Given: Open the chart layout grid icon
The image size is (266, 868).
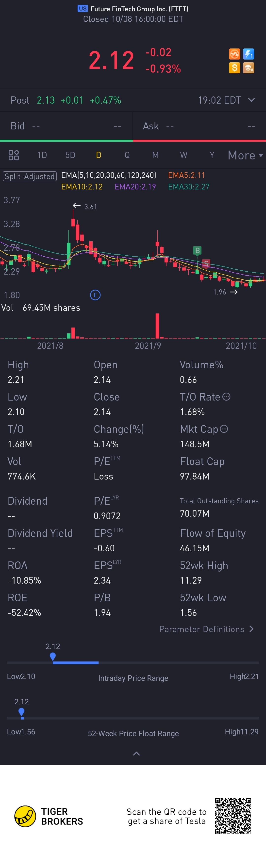Looking at the screenshot, I should click(x=14, y=155).
